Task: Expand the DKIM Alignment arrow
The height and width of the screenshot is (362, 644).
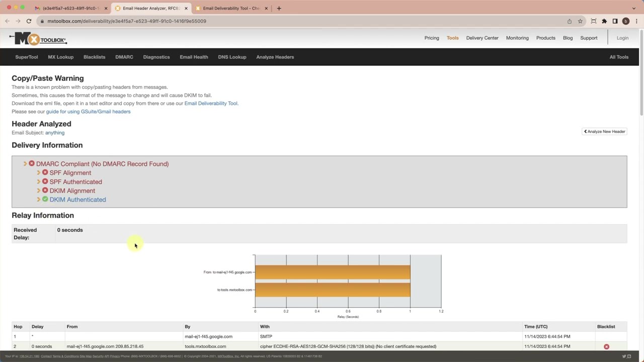Action: (38, 191)
